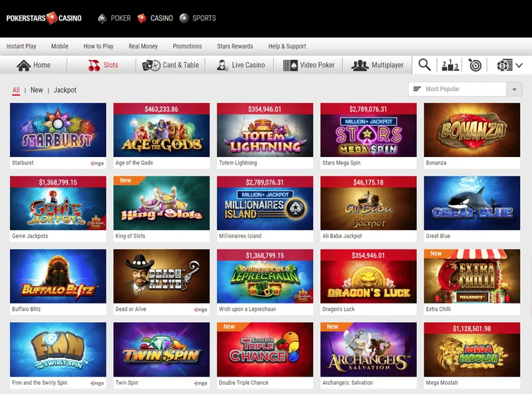532x394 pixels.
Task: Launch the Starburst game thumbnail
Action: click(x=58, y=130)
